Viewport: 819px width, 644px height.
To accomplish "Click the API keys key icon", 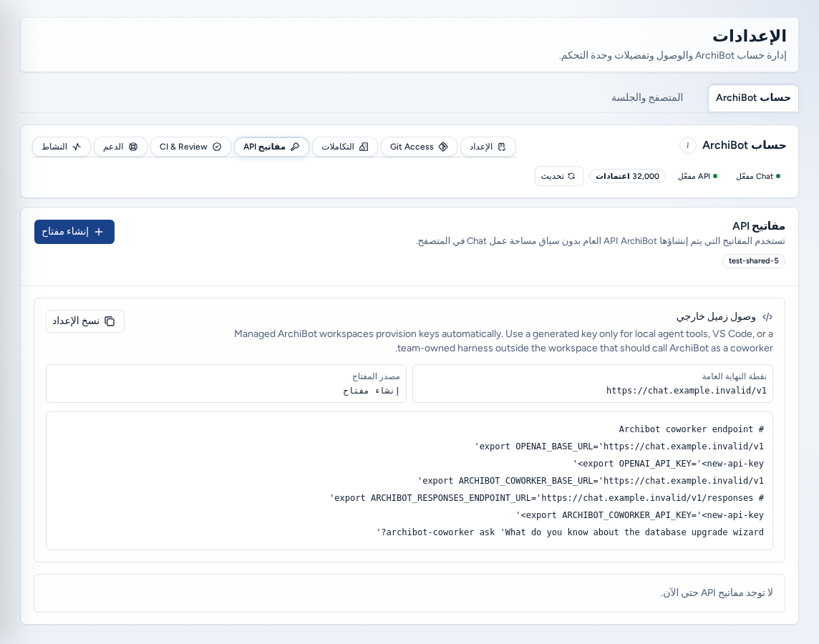I will coord(295,147).
